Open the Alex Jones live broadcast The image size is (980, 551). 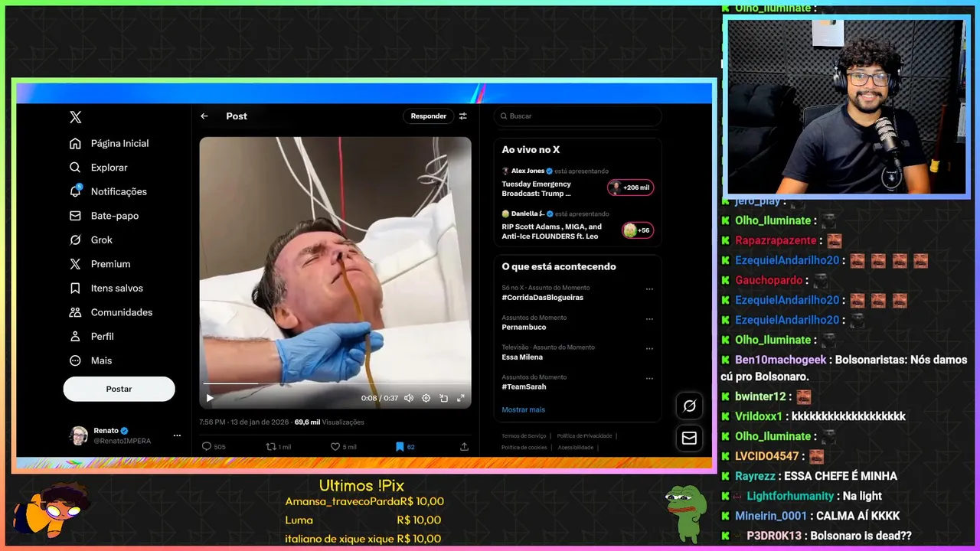tap(578, 183)
